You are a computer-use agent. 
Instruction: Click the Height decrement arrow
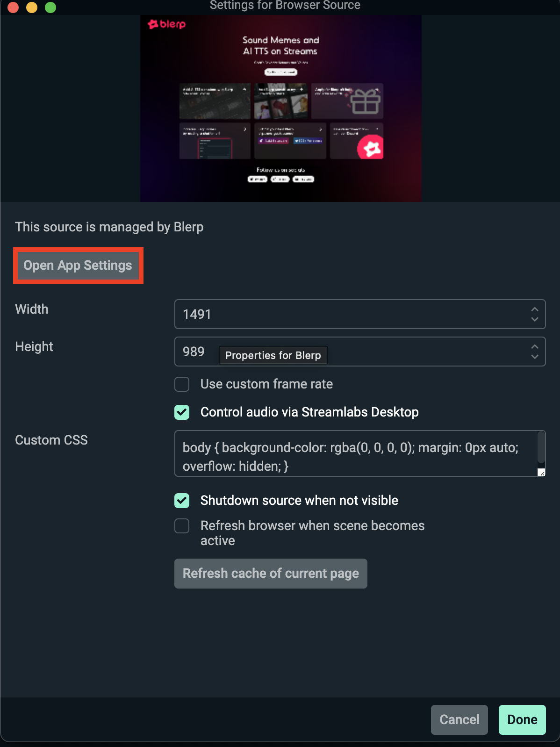(535, 357)
